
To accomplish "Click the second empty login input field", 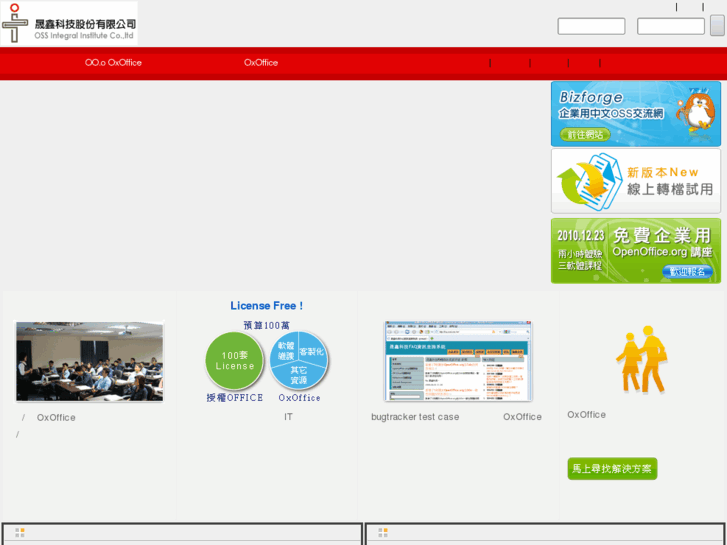I will pyautogui.click(x=671, y=26).
